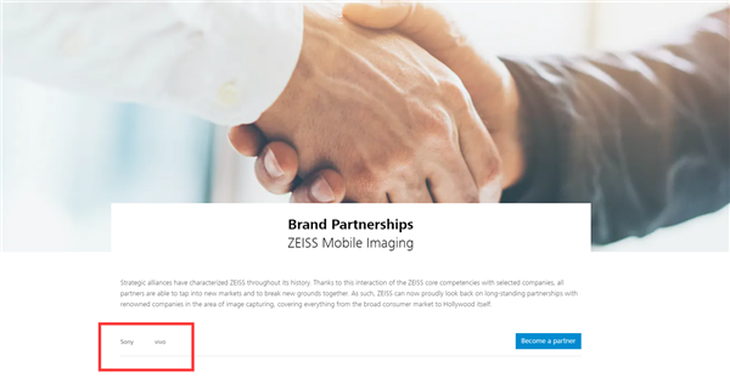
Task: Click the ZEISS Mobile Imaging subtitle
Action: (351, 243)
